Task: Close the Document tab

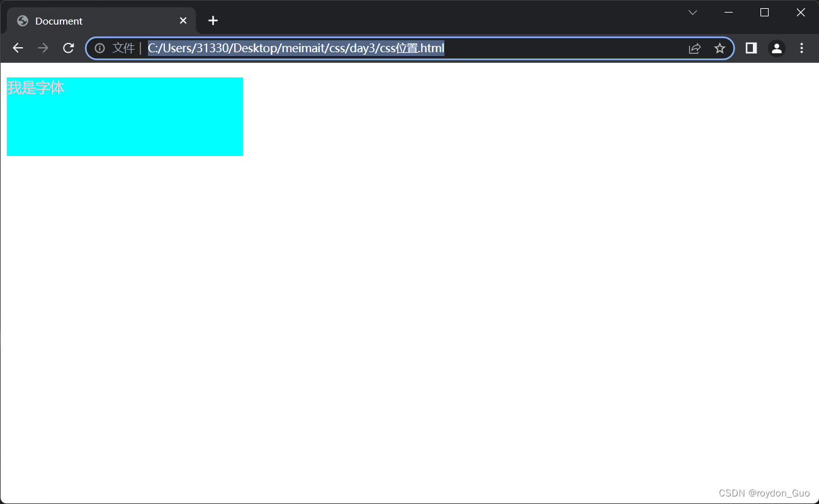Action: (x=183, y=21)
